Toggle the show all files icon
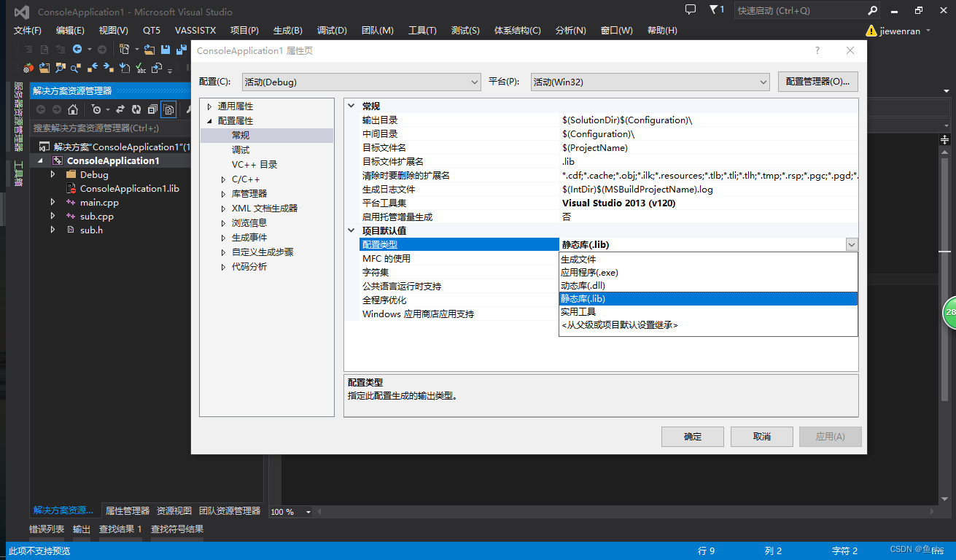 [x=168, y=109]
